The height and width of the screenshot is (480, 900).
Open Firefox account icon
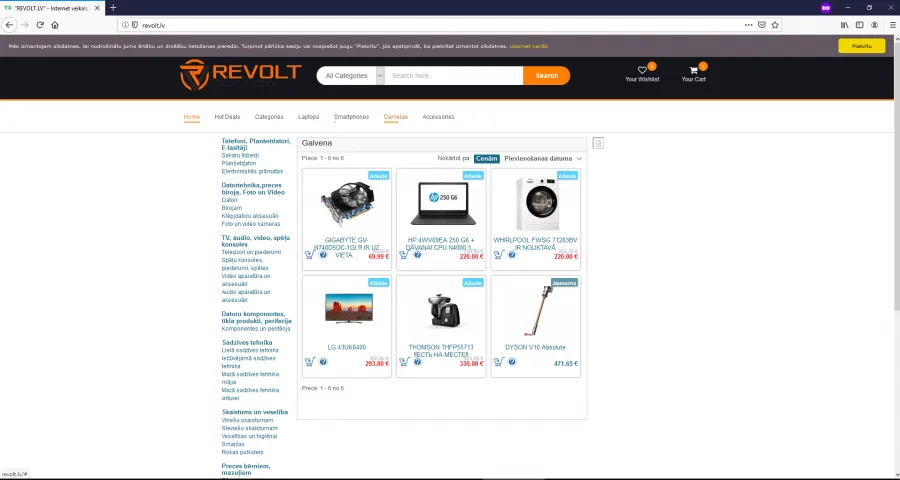[x=874, y=25]
